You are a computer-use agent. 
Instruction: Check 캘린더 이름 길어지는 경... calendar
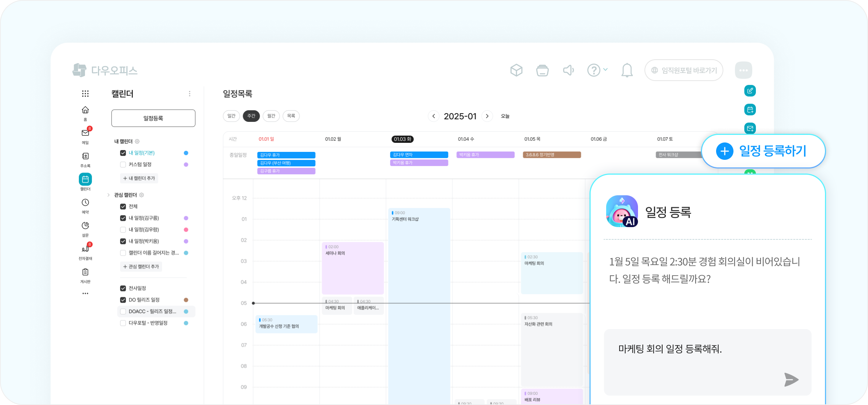(x=123, y=253)
